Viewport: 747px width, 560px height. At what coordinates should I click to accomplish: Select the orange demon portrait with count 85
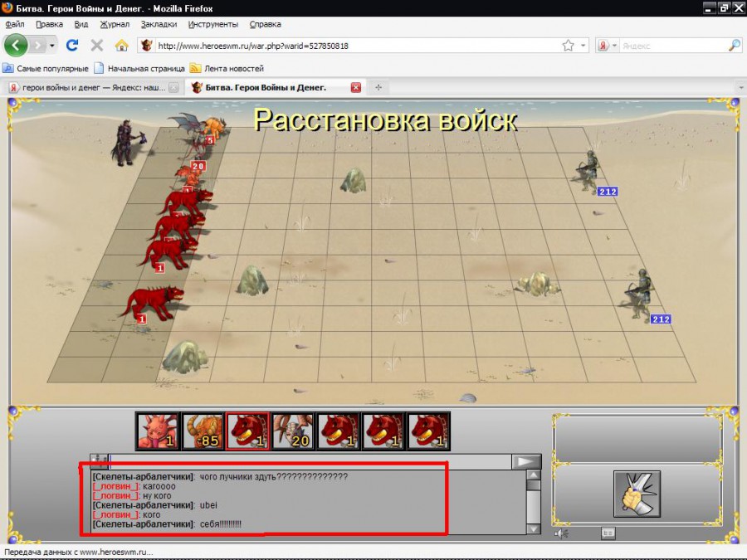click(x=203, y=431)
